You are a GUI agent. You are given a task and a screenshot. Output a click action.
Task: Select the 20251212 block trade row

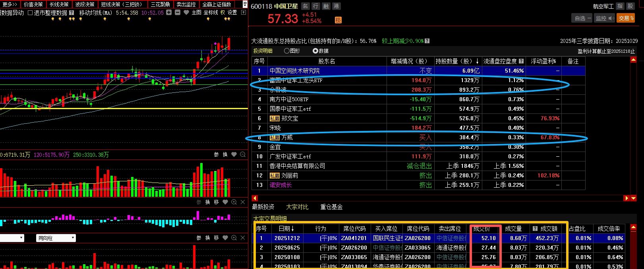point(439,238)
